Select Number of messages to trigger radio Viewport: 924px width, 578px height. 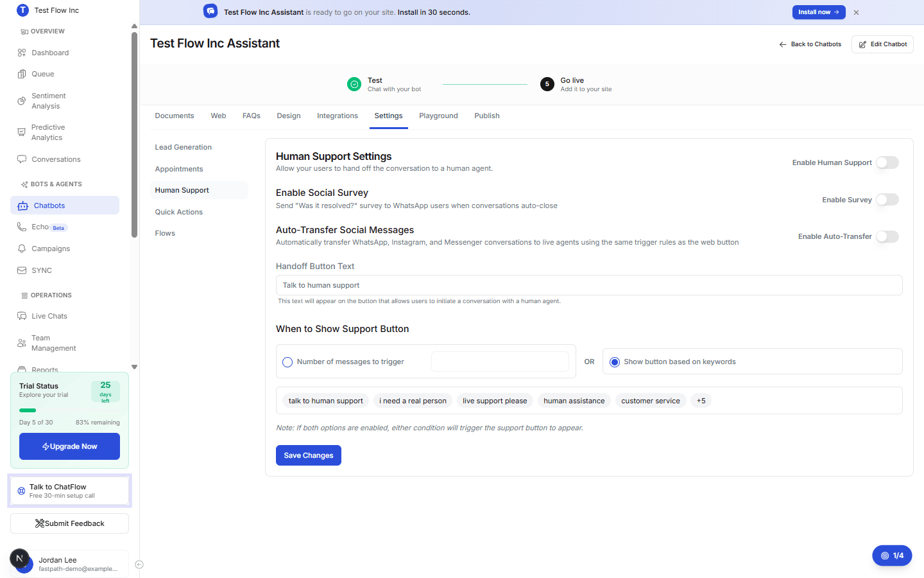(x=287, y=362)
